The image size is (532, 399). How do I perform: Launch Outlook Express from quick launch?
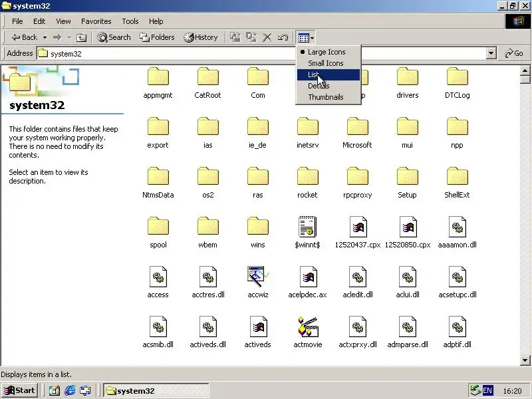[x=85, y=391]
